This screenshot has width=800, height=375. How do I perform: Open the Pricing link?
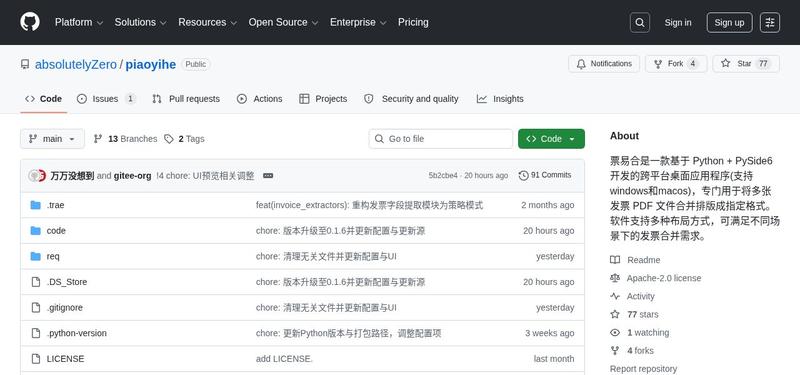413,22
